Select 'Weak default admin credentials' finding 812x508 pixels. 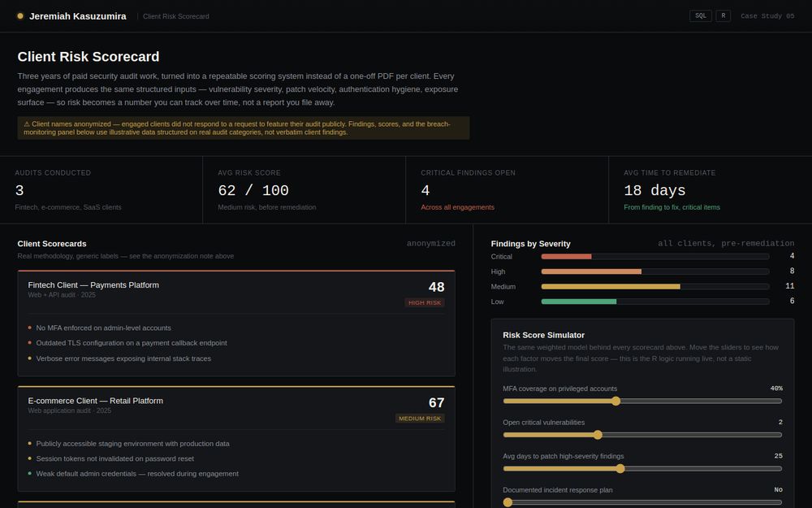click(137, 474)
